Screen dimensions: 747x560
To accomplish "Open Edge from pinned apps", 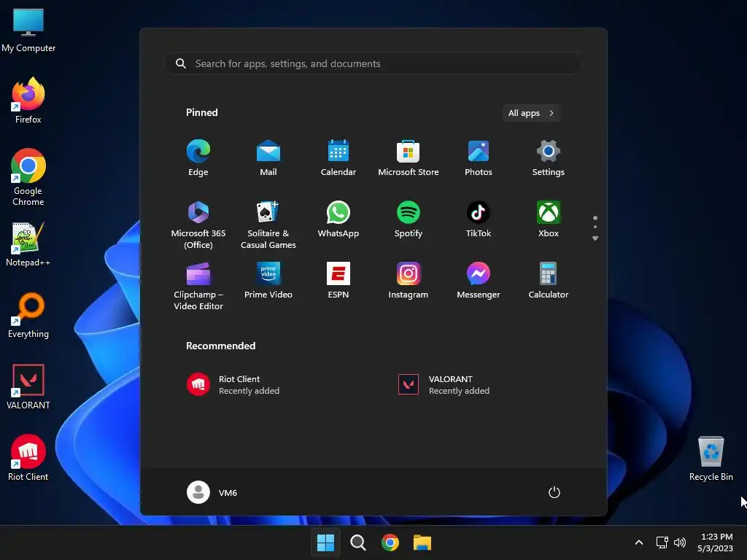I will pyautogui.click(x=198, y=158).
